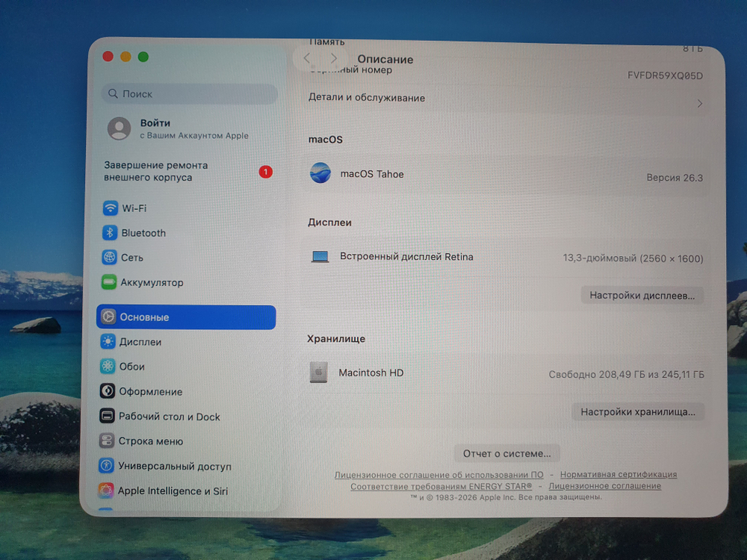Go forward with the right arrow

pyautogui.click(x=333, y=58)
